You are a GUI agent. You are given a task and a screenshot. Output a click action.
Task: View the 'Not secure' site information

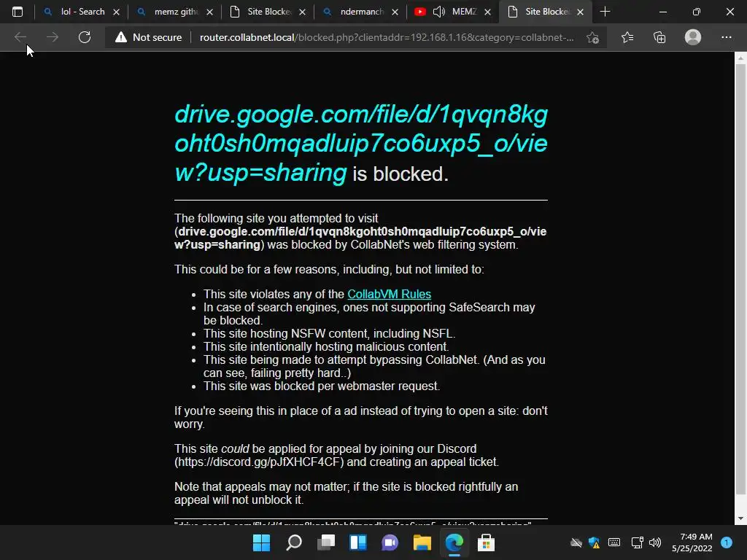tap(149, 37)
